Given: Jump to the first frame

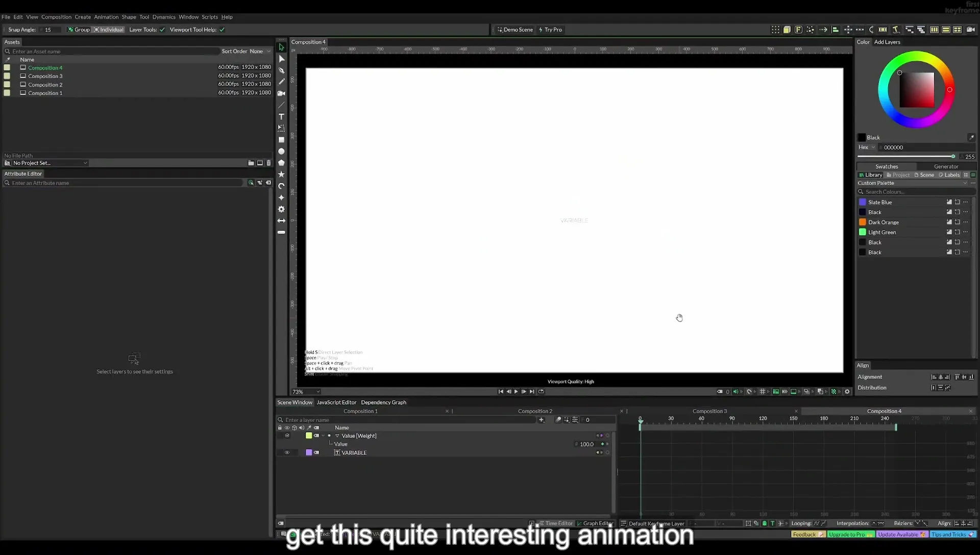Looking at the screenshot, I should coord(501,392).
